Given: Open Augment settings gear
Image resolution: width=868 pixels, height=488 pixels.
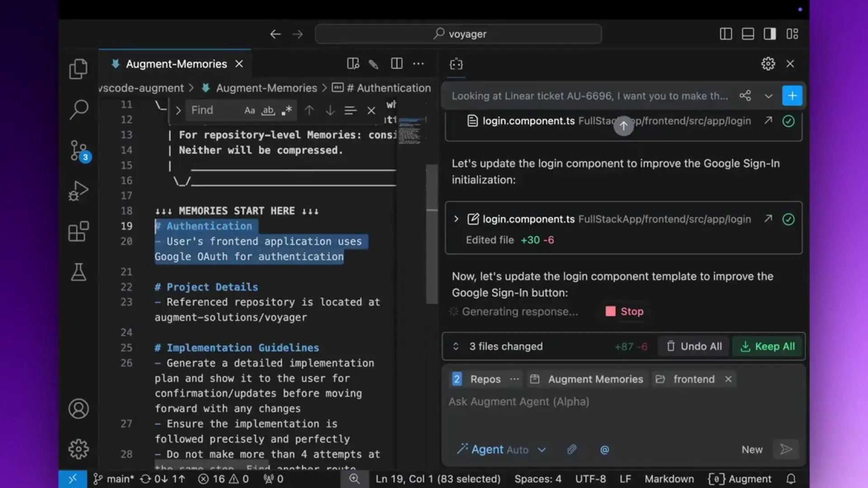Looking at the screenshot, I should pyautogui.click(x=768, y=64).
